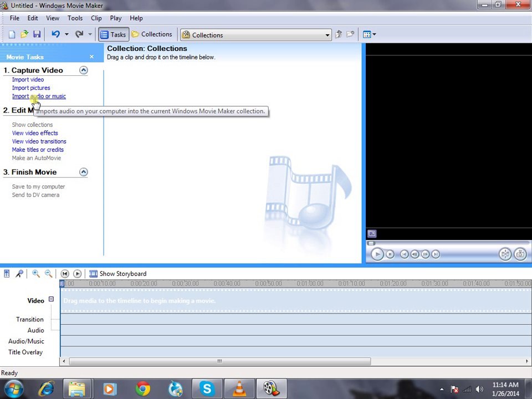Viewport: 532px width, 399px height.
Task: Collapse the Capture Video section
Action: [84, 70]
